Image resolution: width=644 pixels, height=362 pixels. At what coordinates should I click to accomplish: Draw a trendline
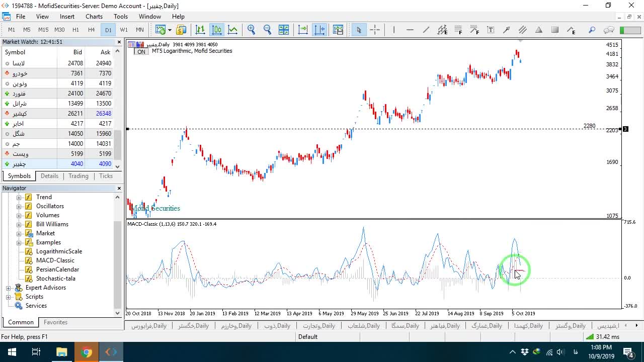click(x=426, y=30)
